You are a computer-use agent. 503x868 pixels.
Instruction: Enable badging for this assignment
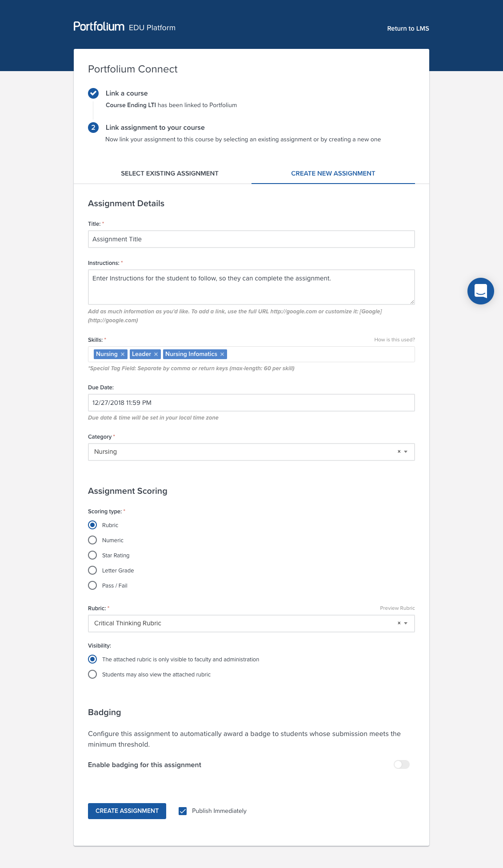coord(401,764)
